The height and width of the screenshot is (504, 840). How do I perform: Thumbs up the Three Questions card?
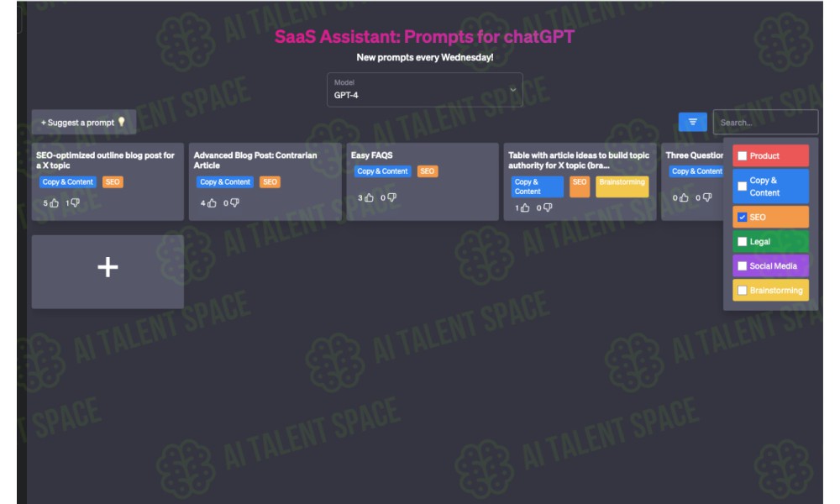click(x=684, y=197)
